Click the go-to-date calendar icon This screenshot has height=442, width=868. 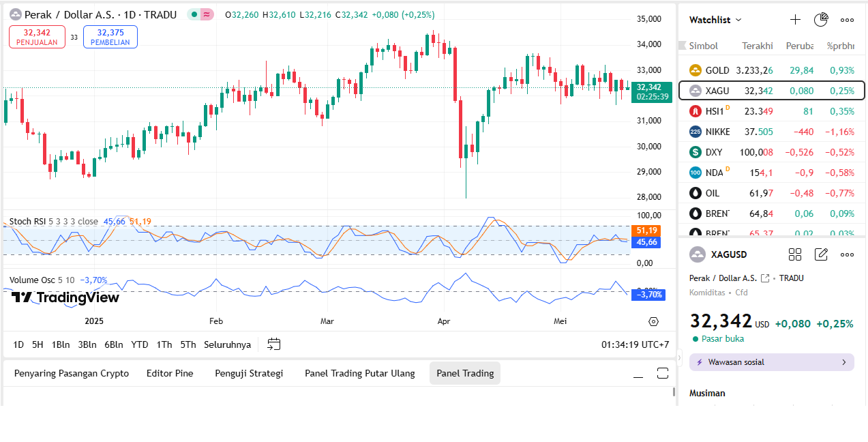[x=274, y=344]
